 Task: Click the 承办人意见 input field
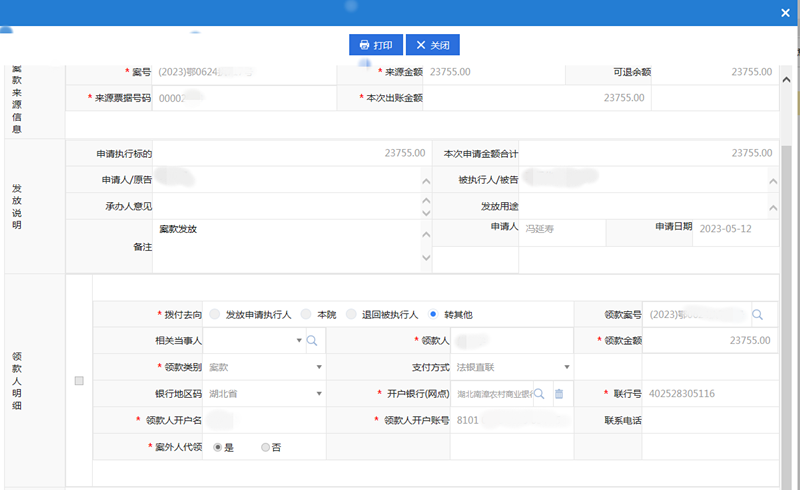(287, 206)
